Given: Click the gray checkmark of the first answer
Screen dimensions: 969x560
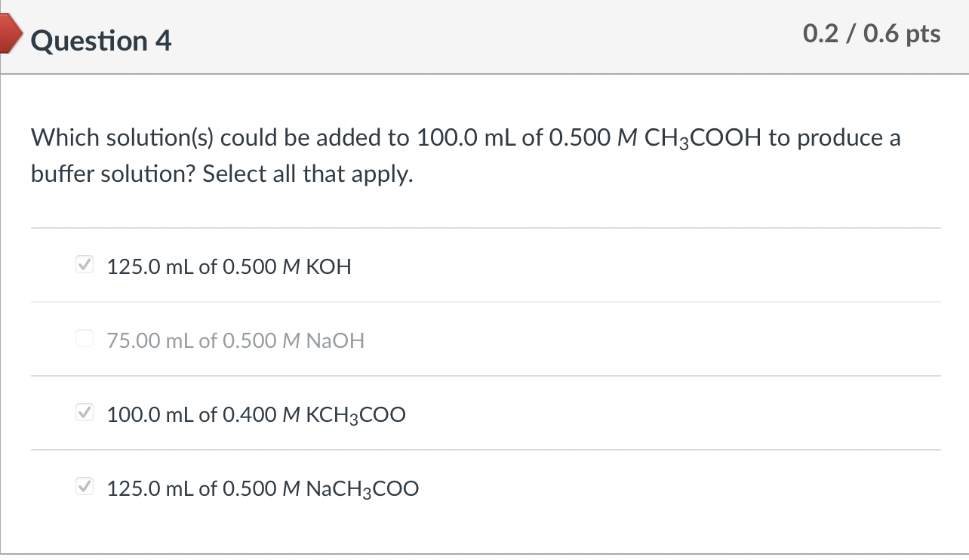Looking at the screenshot, I should point(84,264).
